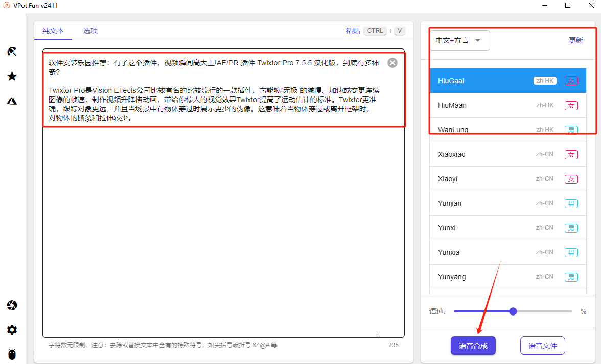Click the camera aperture icon in sidebar
The width and height of the screenshot is (601, 364).
coord(12,305)
